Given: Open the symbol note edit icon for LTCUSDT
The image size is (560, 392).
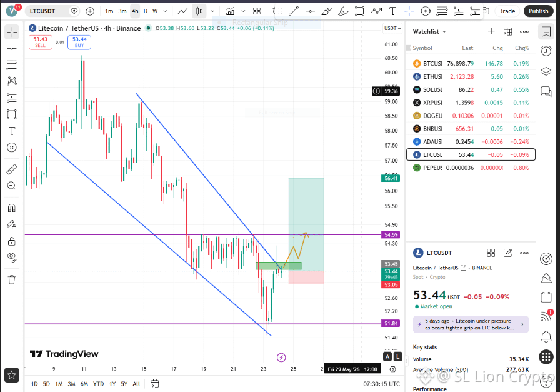Looking at the screenshot, I should (x=507, y=253).
